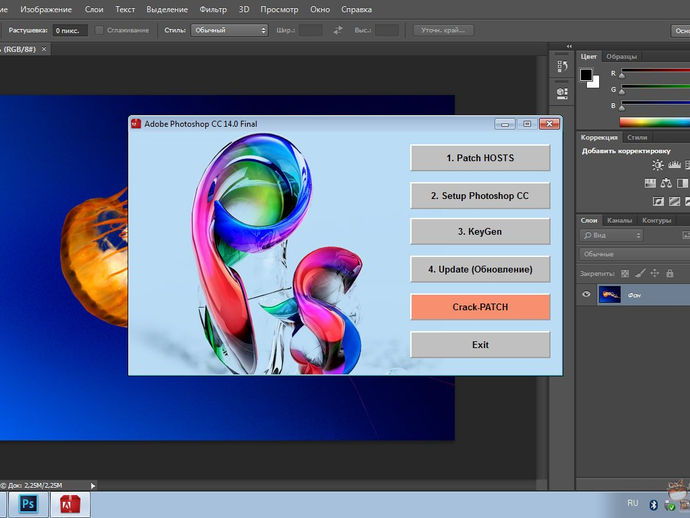Screen dimensions: 690x518
Task: Collapse panels with the double-arrow icon
Action: (x=569, y=46)
